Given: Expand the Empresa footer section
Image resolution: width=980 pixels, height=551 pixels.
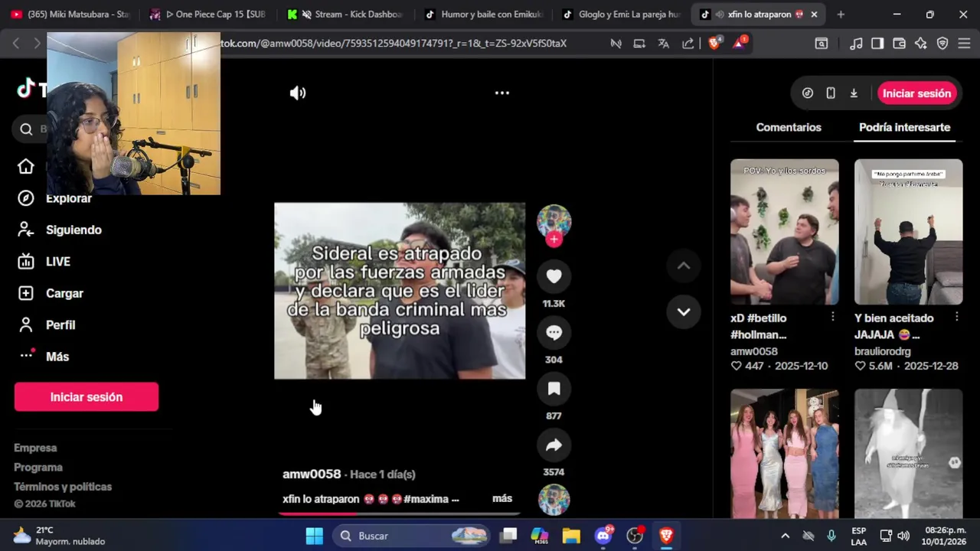Looking at the screenshot, I should point(35,448).
